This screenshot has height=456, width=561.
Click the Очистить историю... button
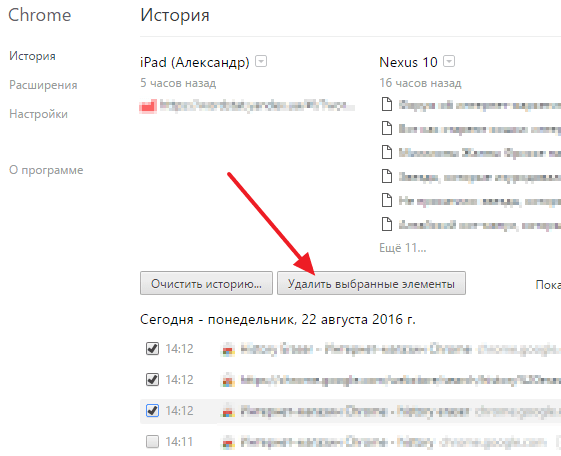(206, 283)
